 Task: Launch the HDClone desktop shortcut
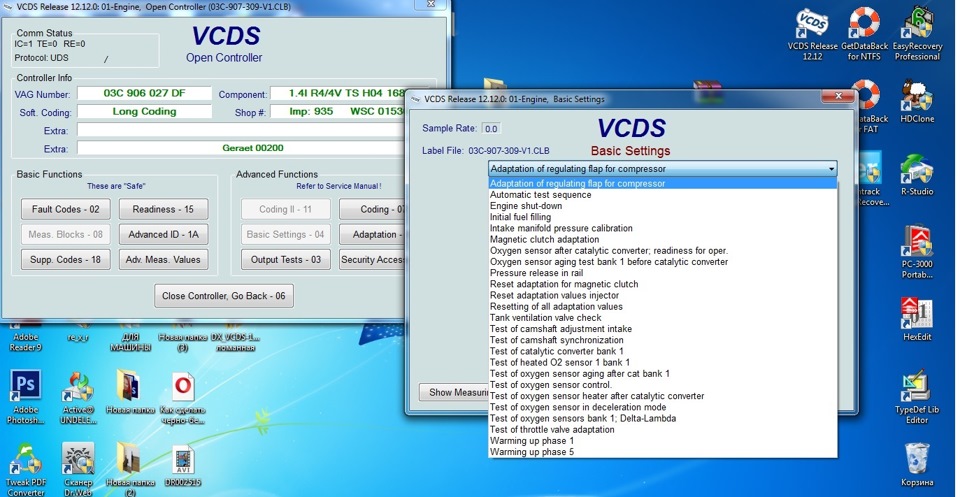917,102
